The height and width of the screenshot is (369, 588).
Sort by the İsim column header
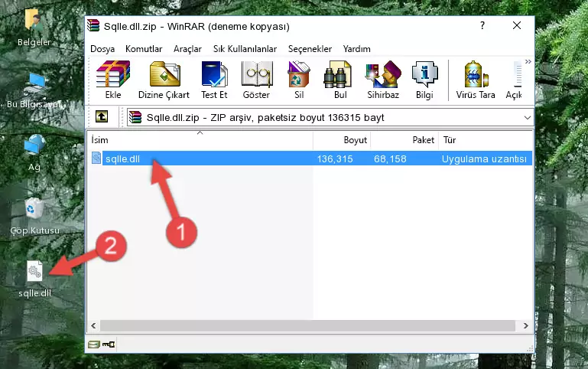(x=200, y=140)
